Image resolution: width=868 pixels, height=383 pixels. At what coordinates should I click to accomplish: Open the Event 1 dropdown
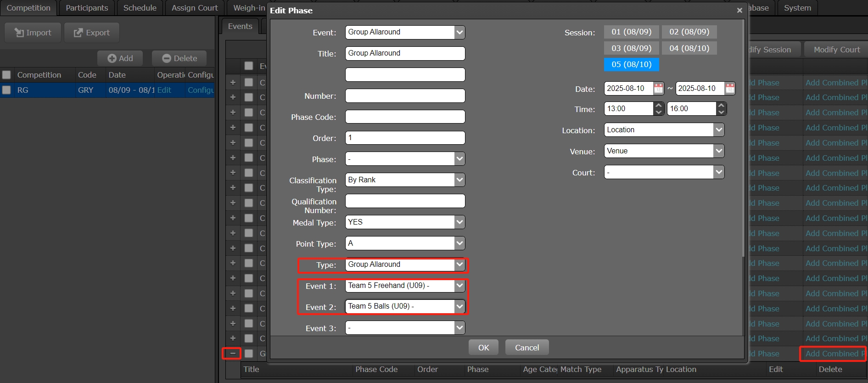(x=459, y=286)
